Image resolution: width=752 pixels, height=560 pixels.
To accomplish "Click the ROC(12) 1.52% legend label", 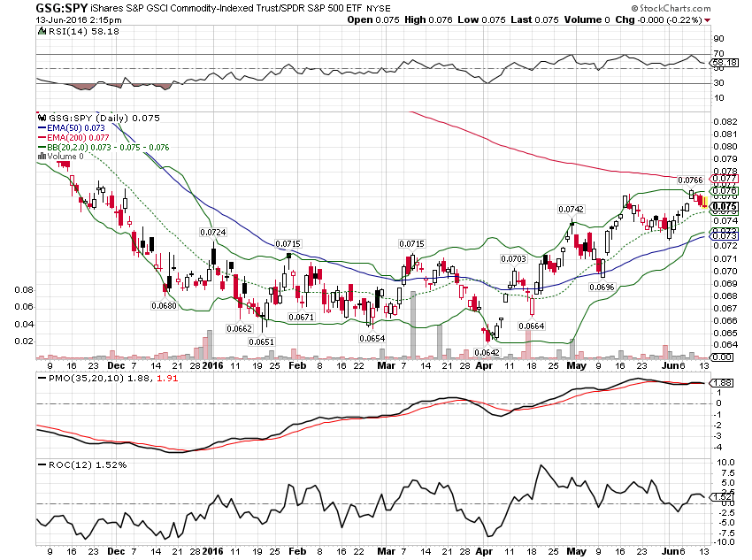I will point(88,465).
